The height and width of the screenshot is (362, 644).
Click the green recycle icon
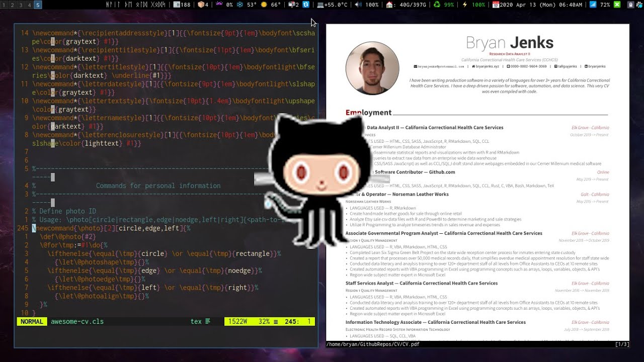(x=437, y=5)
